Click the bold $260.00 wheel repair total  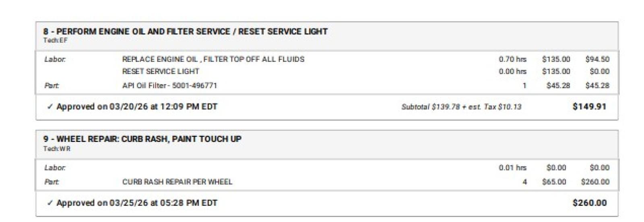pos(589,203)
